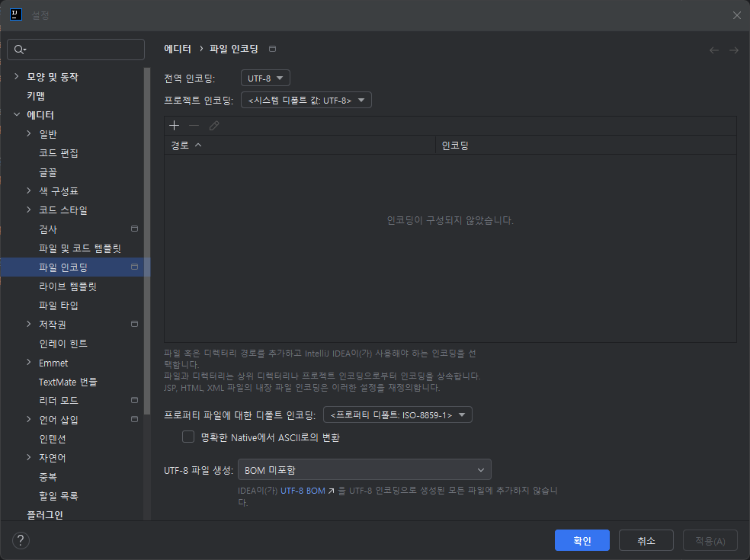Click the edit pencil icon
This screenshot has height=560, width=750.
[x=214, y=125]
